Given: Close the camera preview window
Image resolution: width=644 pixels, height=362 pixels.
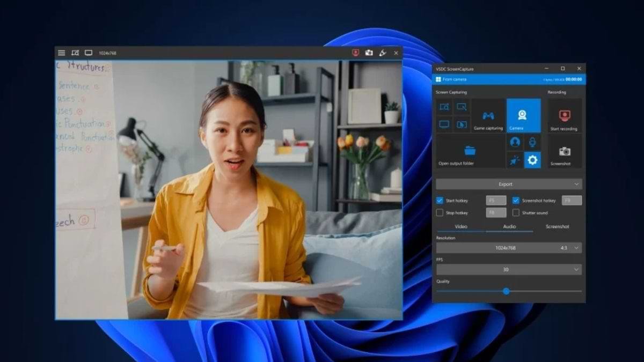Looking at the screenshot, I should [396, 53].
